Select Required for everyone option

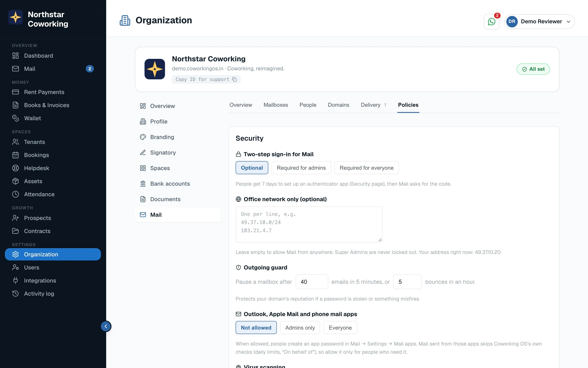[x=366, y=168]
